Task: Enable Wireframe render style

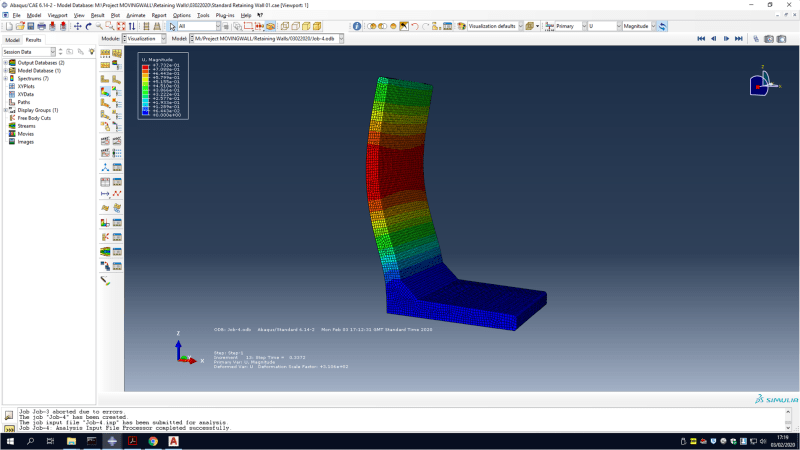Action: point(285,26)
